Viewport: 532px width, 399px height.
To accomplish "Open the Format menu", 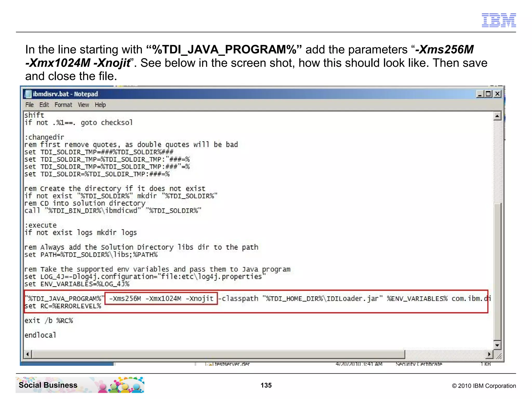I will (x=63, y=105).
